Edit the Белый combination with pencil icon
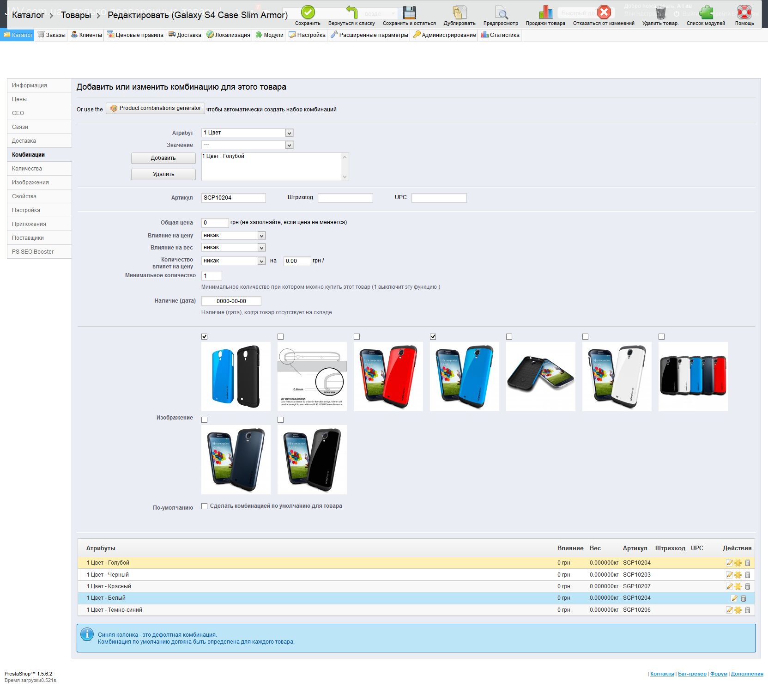768x700 pixels. coord(734,598)
